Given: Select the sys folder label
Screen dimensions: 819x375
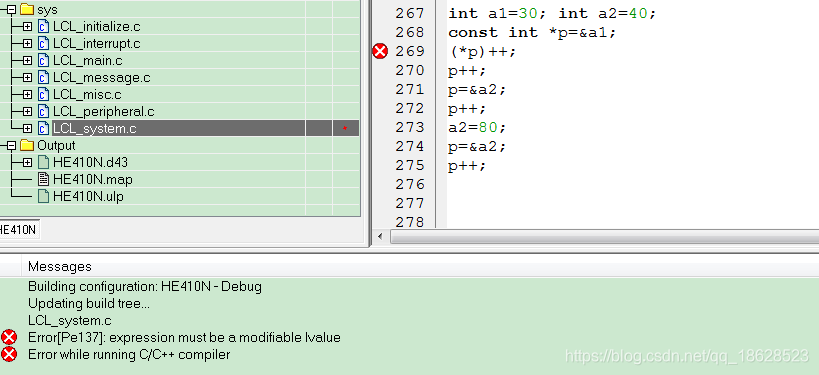Looking at the screenshot, I should click(48, 9).
